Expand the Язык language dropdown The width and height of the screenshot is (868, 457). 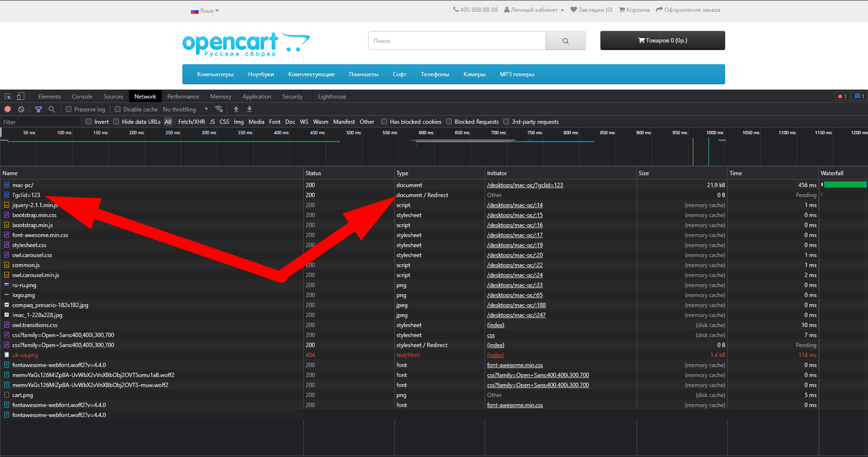[x=205, y=10]
